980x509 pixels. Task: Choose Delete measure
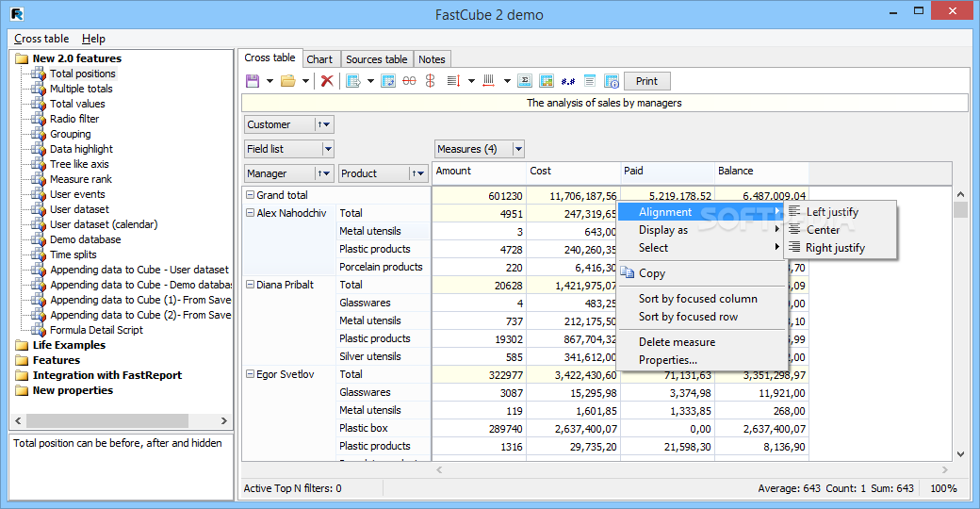(701, 342)
